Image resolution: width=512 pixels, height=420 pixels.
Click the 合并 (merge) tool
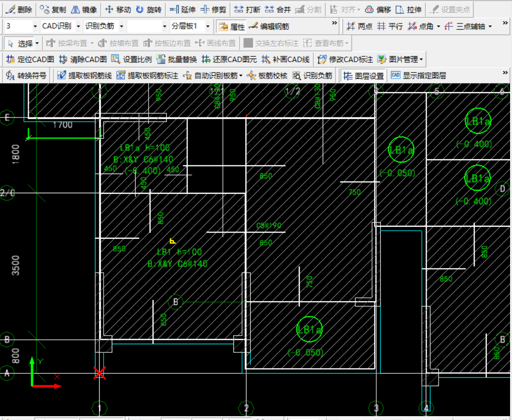click(x=278, y=10)
